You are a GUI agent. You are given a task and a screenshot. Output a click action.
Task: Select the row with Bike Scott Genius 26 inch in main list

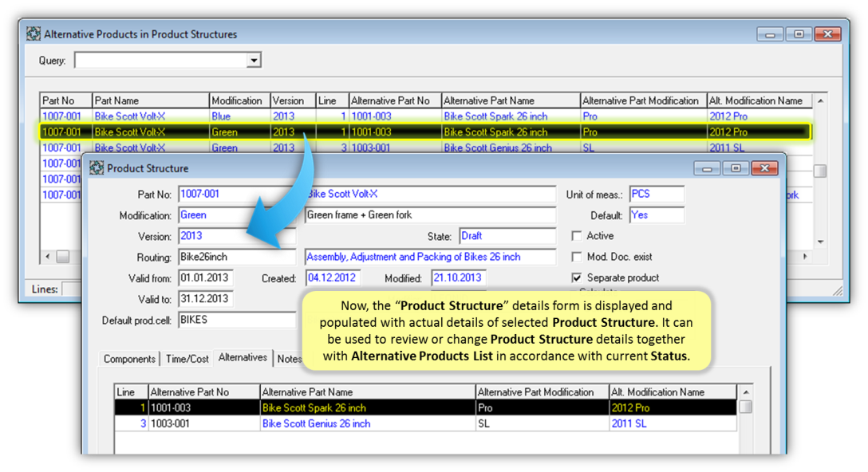pos(425,147)
